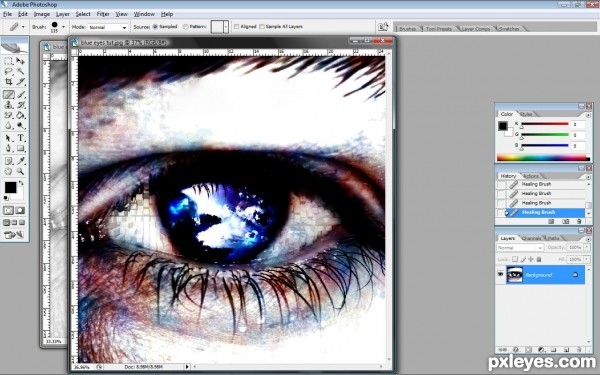Switch to the Channels tab
The image size is (600, 375).
click(532, 238)
